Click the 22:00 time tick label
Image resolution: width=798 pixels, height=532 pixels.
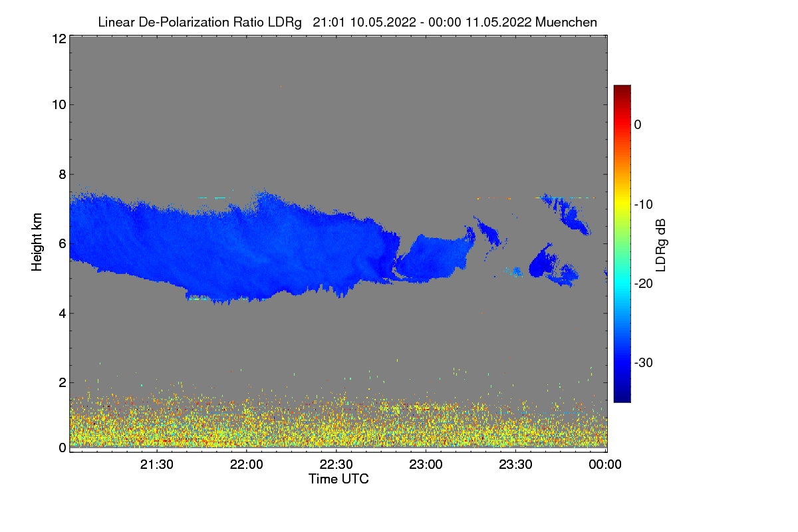247,465
